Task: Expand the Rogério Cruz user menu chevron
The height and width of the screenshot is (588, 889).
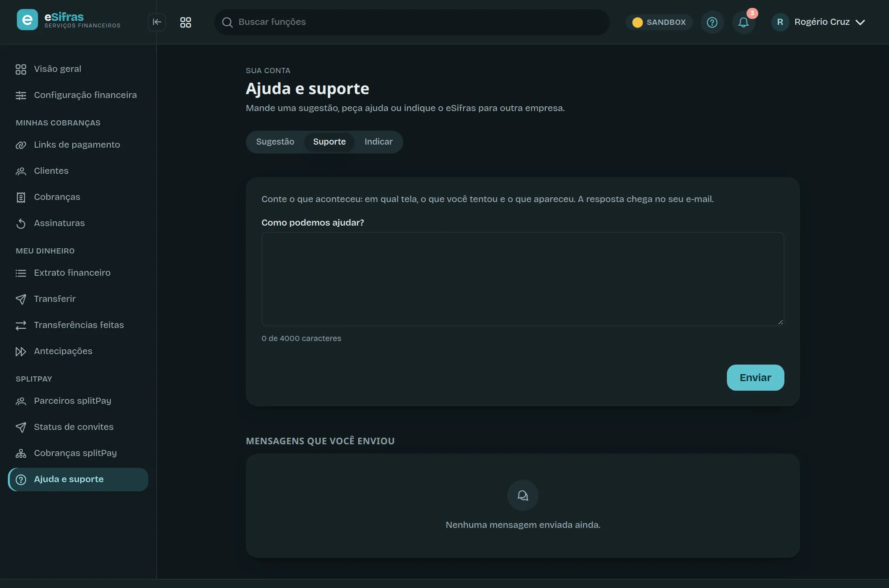Action: coord(860,22)
